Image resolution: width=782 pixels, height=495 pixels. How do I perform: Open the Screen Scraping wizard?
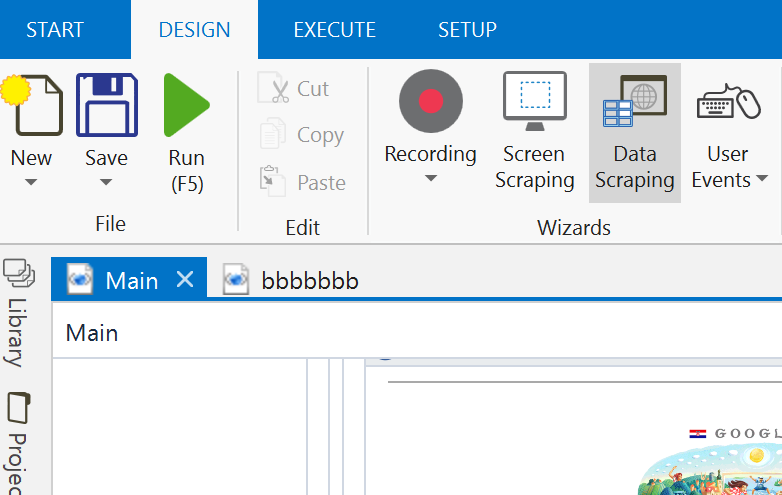pyautogui.click(x=534, y=101)
